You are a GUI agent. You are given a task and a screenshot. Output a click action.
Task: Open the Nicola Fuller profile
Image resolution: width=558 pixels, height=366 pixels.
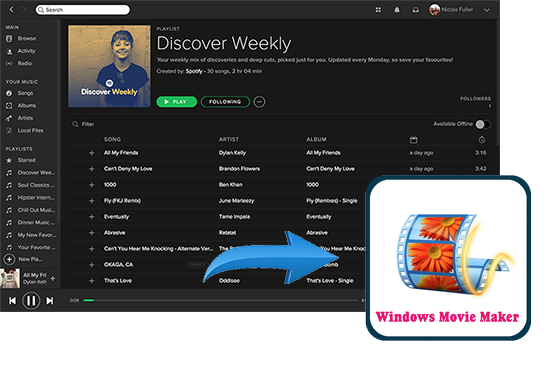(451, 10)
